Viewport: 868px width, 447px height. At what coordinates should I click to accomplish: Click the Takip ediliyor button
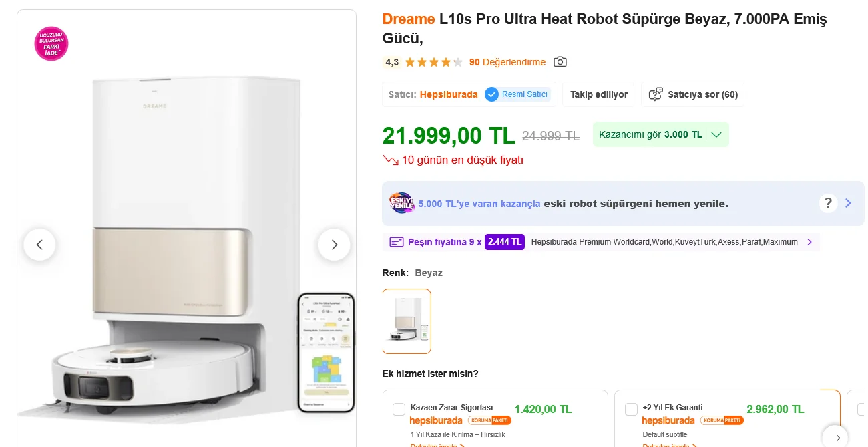pos(599,94)
